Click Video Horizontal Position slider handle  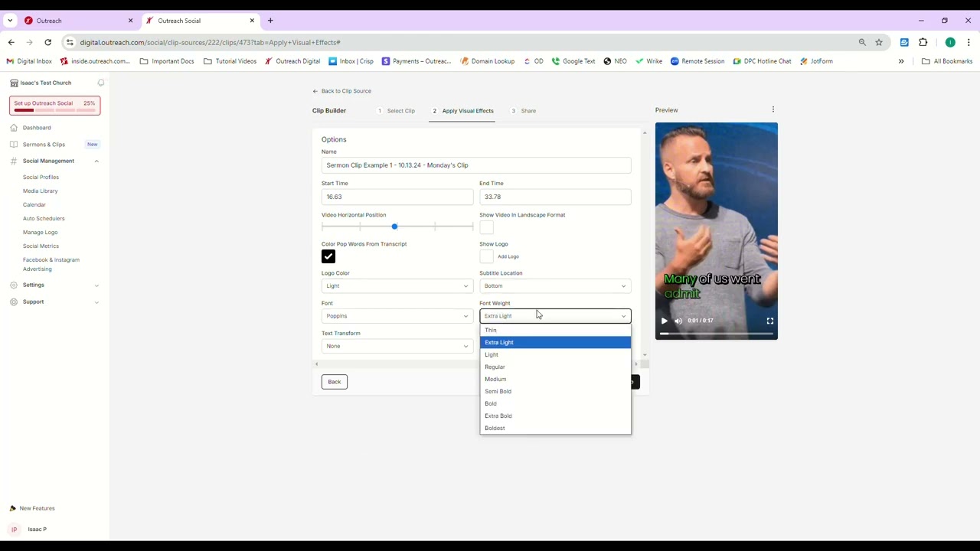click(394, 227)
